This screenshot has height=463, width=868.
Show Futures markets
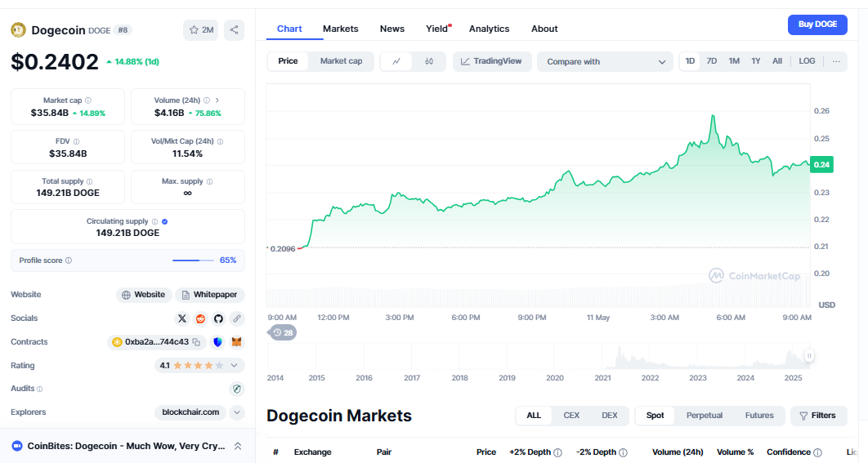[759, 416]
